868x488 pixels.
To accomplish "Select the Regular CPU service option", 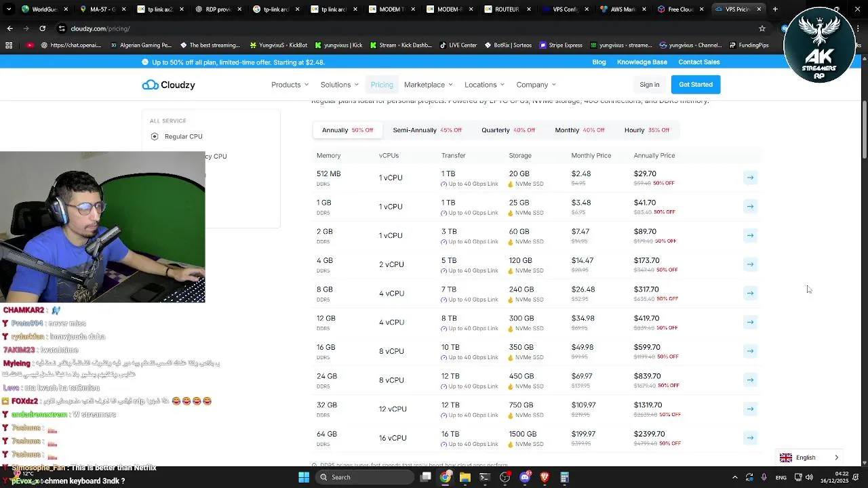I will tap(177, 136).
